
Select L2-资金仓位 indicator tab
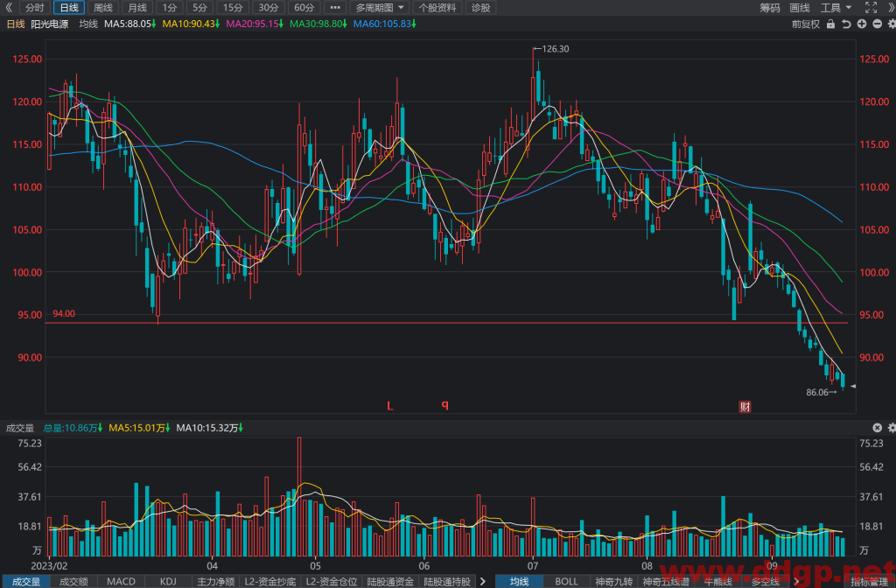click(332, 581)
